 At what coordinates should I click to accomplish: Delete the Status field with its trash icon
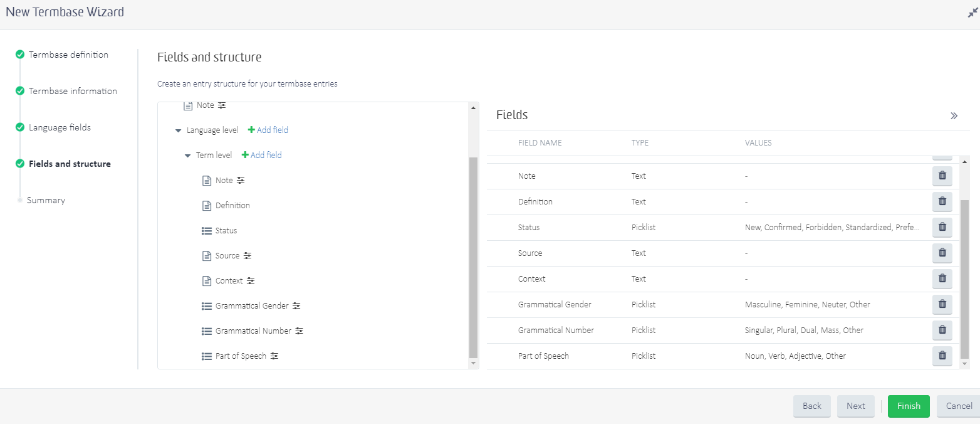click(x=942, y=227)
